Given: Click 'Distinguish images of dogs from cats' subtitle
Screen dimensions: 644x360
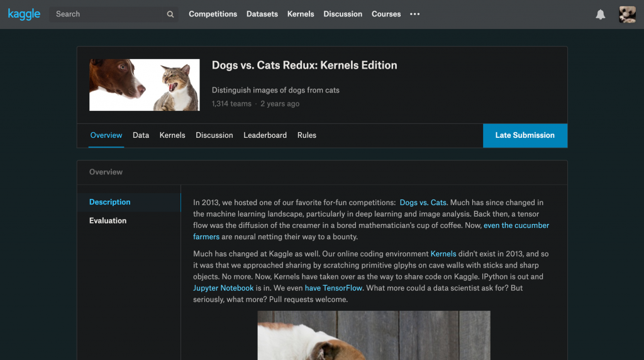Looking at the screenshot, I should point(275,90).
